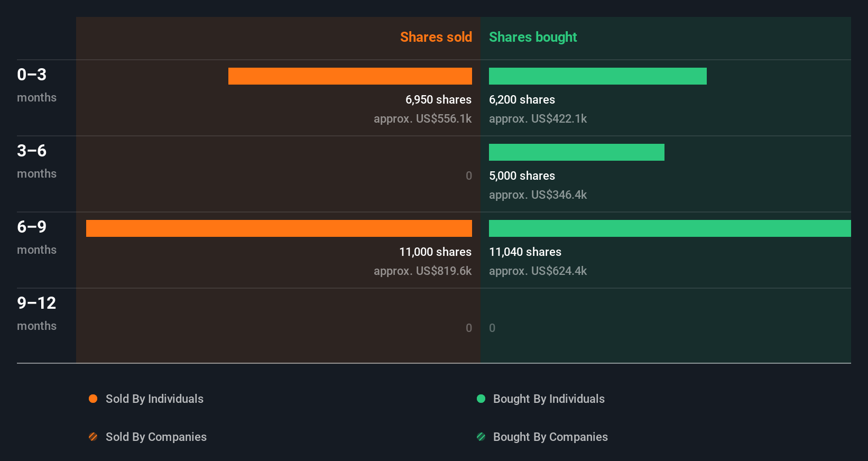Click the 5,000 shares value
The width and height of the screenshot is (868, 461).
[522, 176]
